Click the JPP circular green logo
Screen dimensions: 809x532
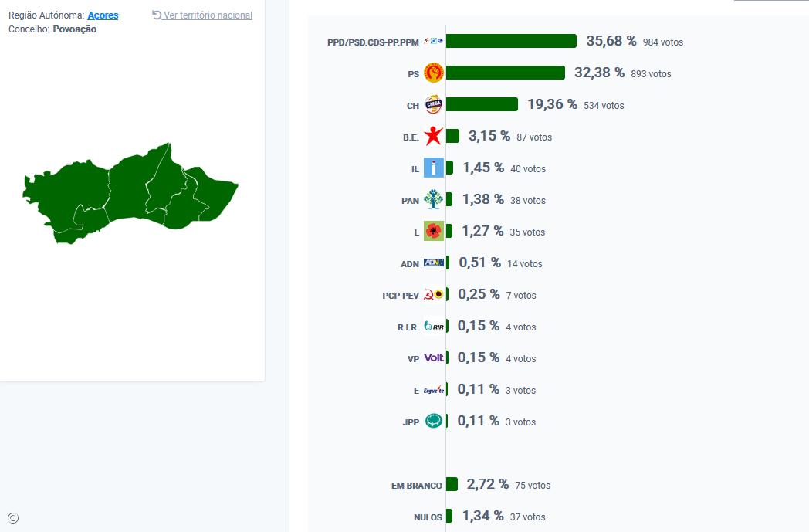coord(434,421)
